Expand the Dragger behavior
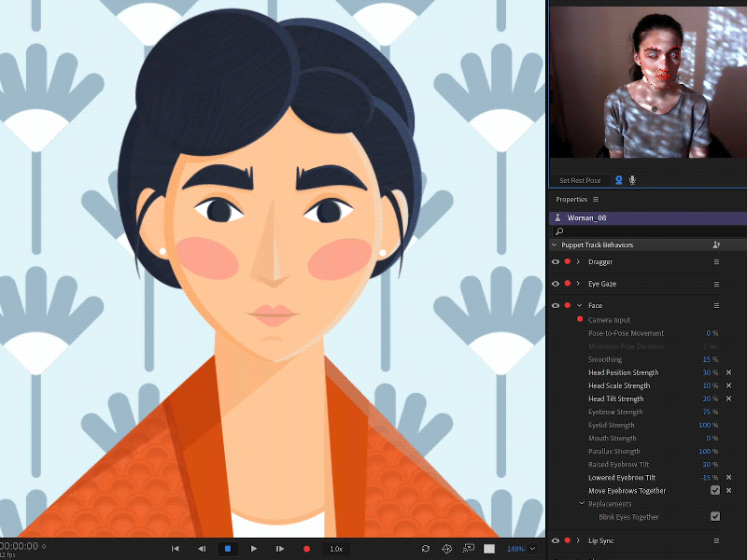The width and height of the screenshot is (747, 560). (579, 261)
